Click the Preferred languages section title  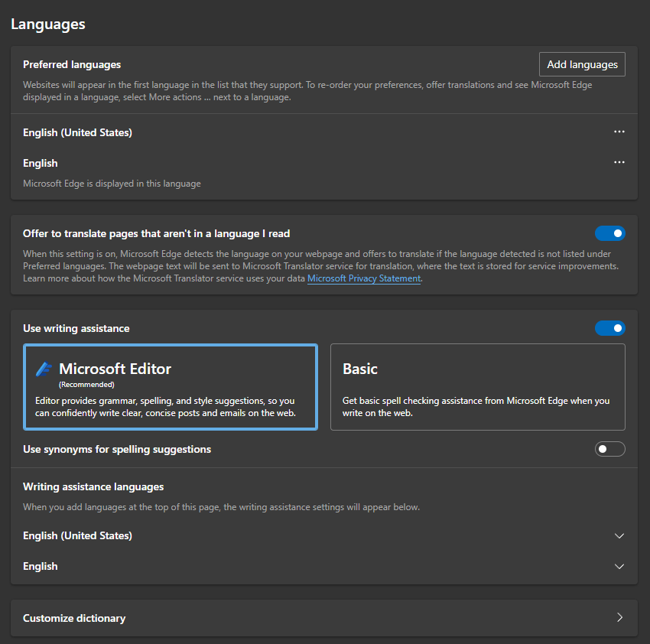coord(72,65)
